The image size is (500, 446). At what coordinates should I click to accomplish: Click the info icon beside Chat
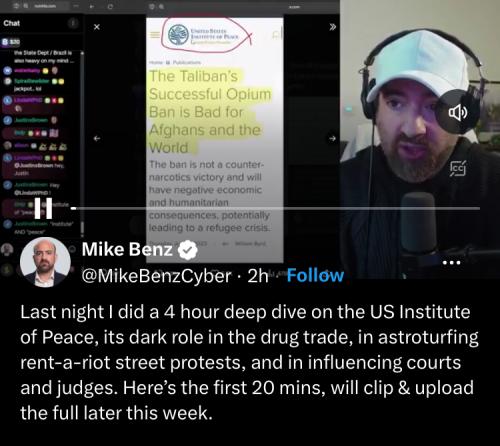tap(73, 23)
